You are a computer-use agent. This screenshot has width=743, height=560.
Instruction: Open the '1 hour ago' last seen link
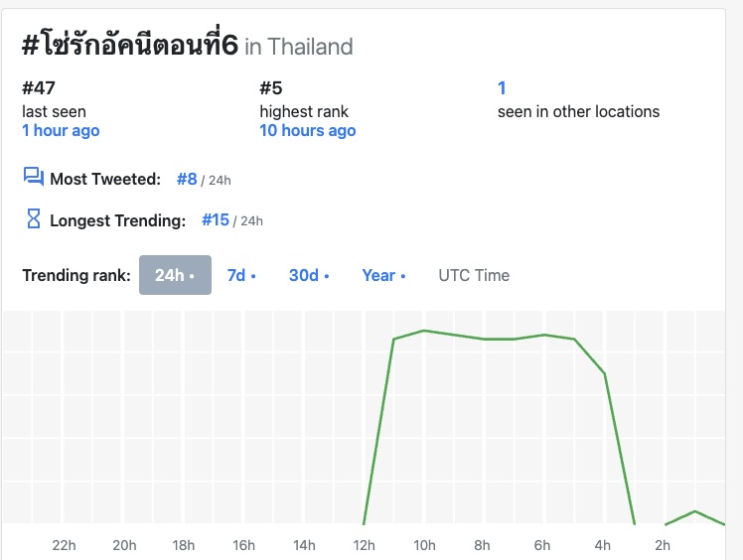point(61,130)
